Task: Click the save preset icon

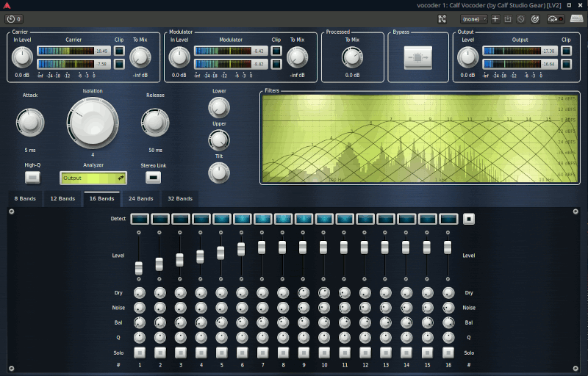Action: point(508,18)
